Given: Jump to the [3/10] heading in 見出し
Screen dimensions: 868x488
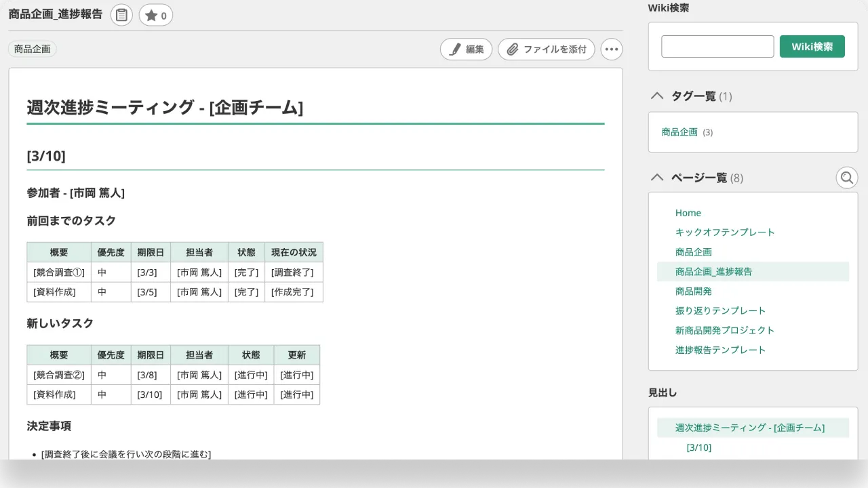Looking at the screenshot, I should pyautogui.click(x=698, y=447).
